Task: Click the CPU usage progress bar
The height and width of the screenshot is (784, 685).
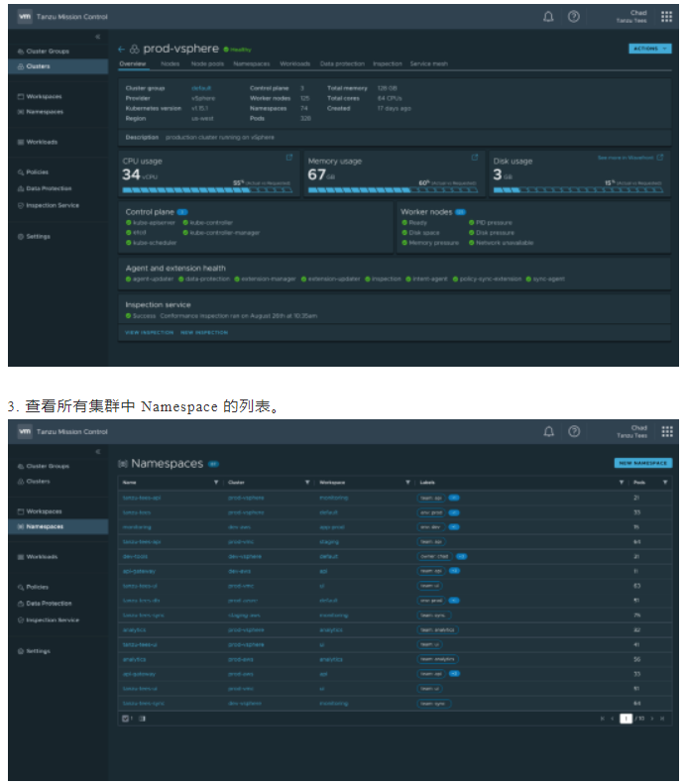Action: click(x=207, y=190)
